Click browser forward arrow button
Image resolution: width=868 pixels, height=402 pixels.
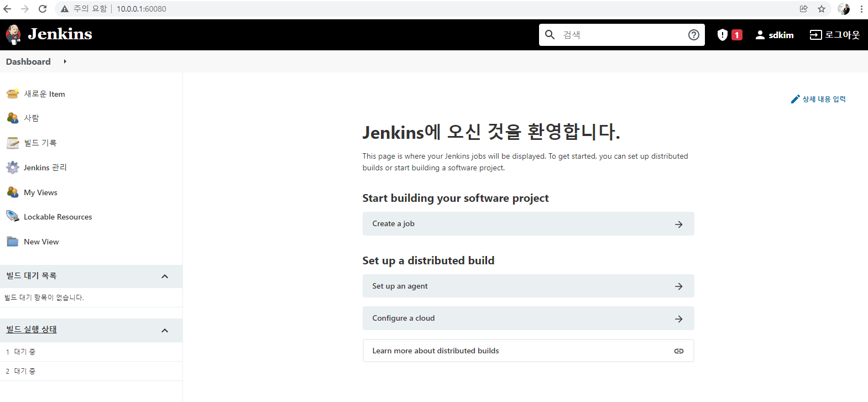[x=25, y=9]
